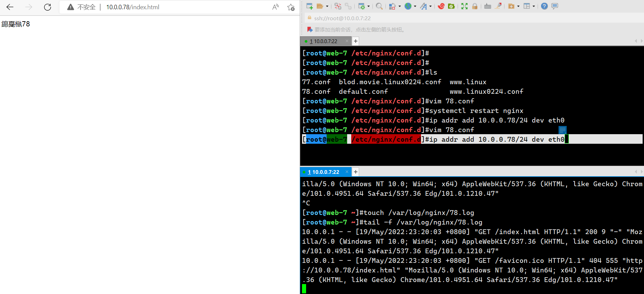The width and height of the screenshot is (644, 294).
Task: Expand the Encoding globe dropdown arrow
Action: click(x=415, y=6)
